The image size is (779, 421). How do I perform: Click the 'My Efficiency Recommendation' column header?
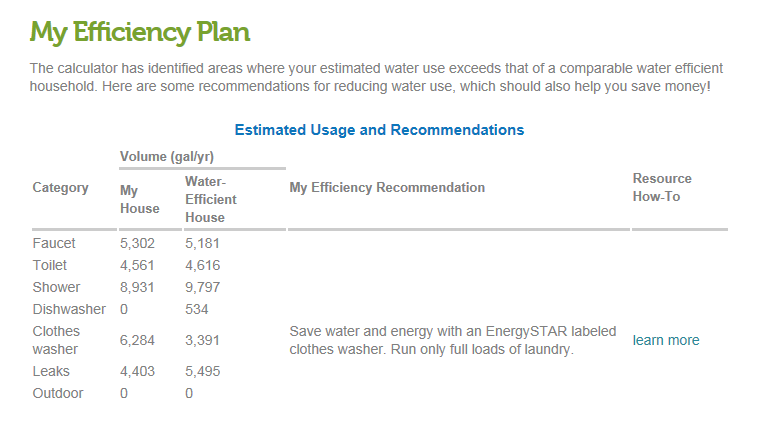(386, 188)
